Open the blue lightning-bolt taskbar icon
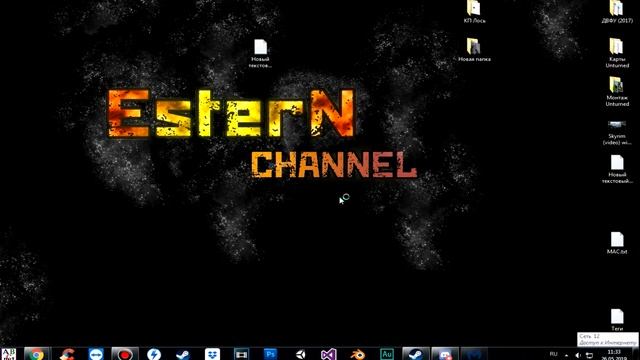Screen dimensions: 640x360 tap(154, 354)
